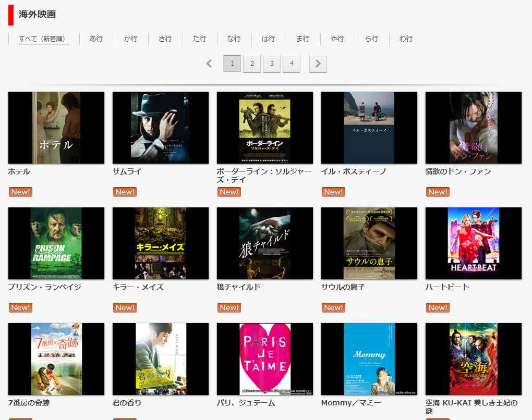Click the New! badge under サムライ

click(x=125, y=192)
